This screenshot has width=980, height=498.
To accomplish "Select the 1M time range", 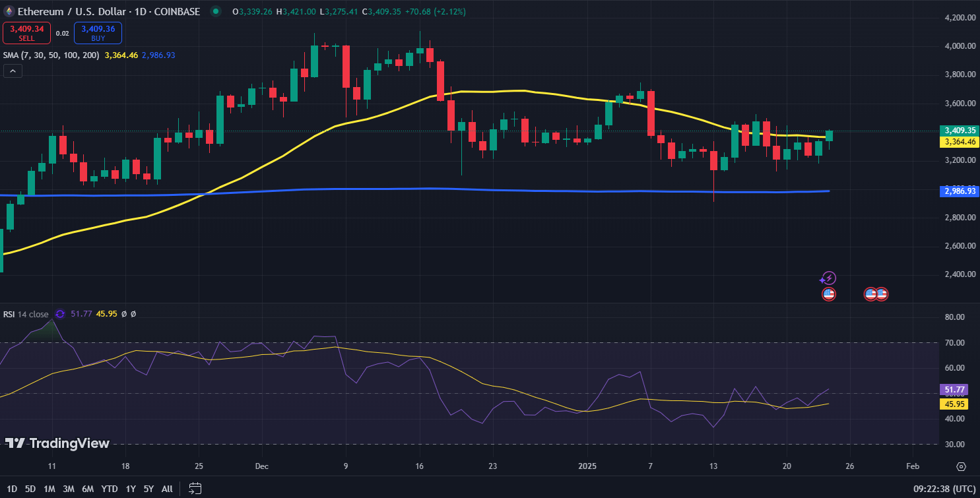I will tap(49, 489).
